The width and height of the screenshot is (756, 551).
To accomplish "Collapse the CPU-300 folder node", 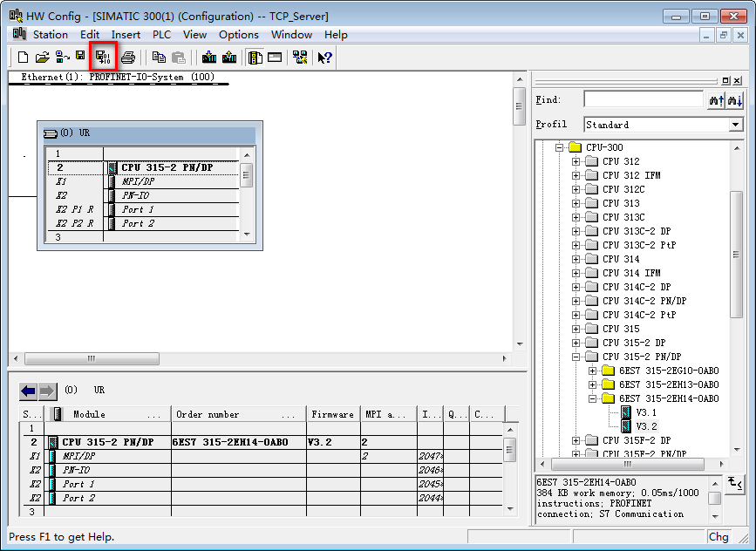I will click(x=561, y=147).
